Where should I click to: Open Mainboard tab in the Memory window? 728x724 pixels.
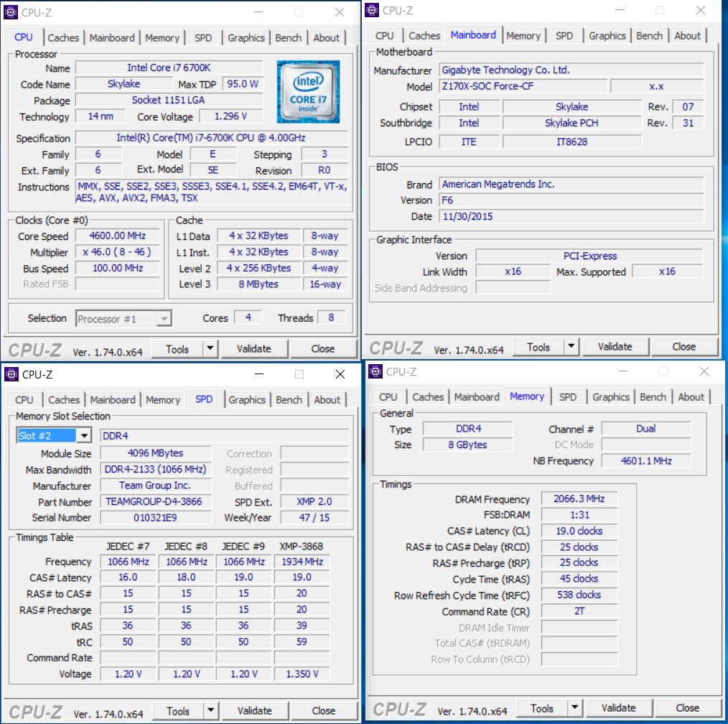[477, 397]
